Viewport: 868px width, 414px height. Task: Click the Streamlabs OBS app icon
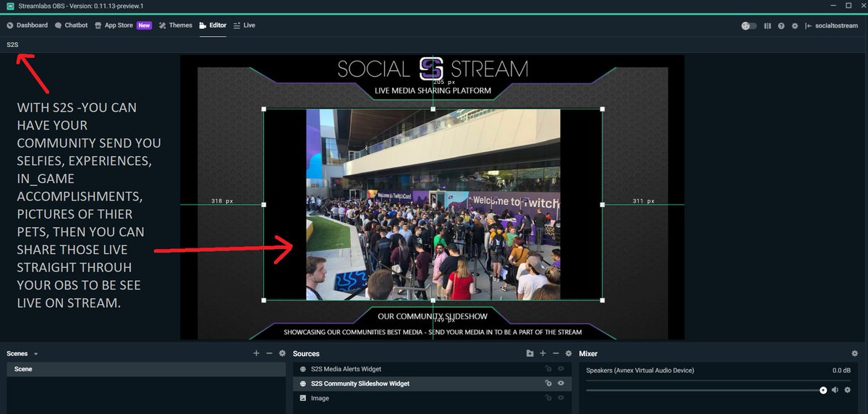(x=10, y=6)
